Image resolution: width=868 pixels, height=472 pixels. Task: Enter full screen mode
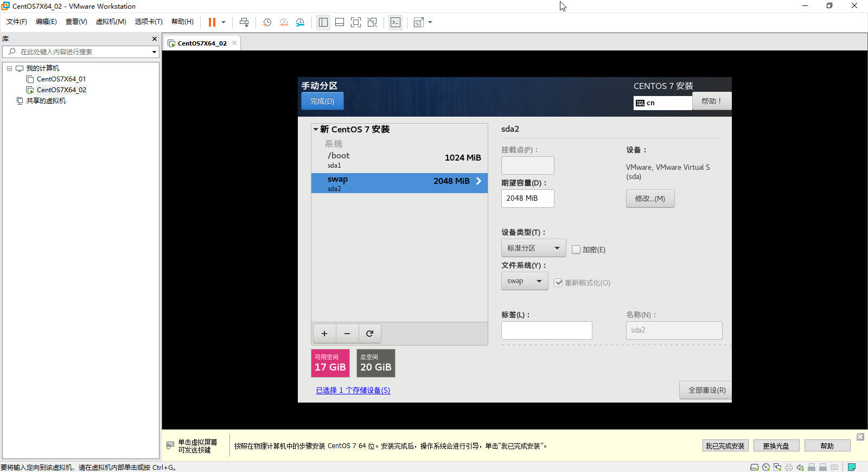pos(356,22)
